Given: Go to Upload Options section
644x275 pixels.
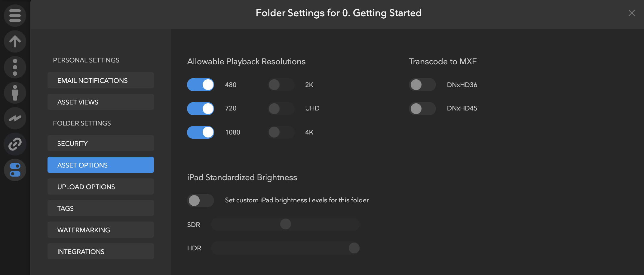Looking at the screenshot, I should (x=100, y=187).
